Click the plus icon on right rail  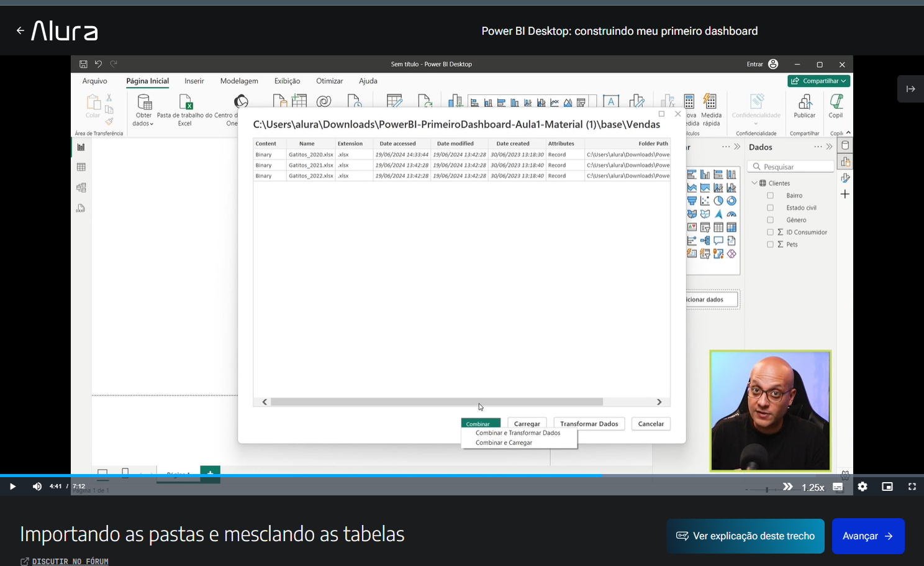click(845, 194)
